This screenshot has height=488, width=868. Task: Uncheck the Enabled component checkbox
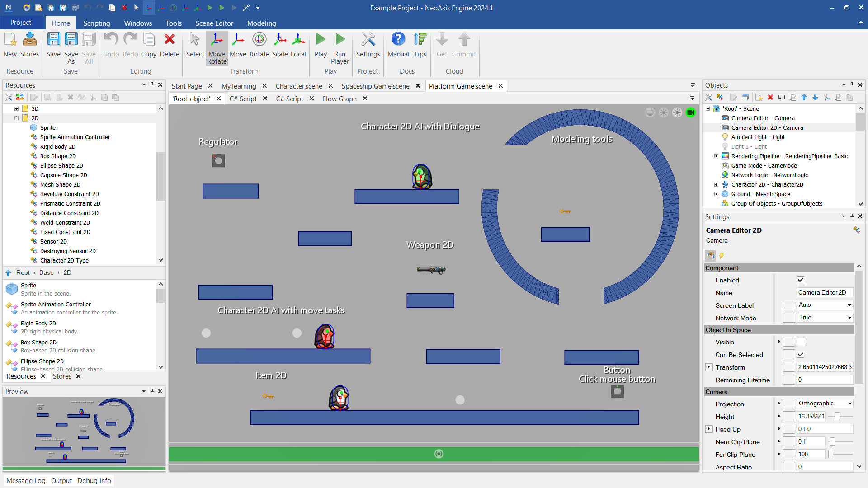(801, 280)
